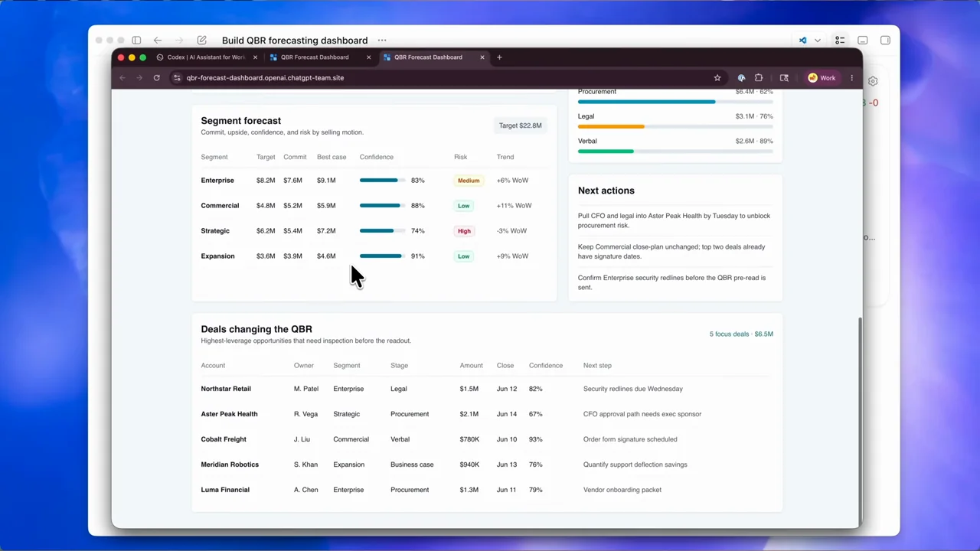
Task: Click the Target $22.8M badge
Action: tap(520, 126)
